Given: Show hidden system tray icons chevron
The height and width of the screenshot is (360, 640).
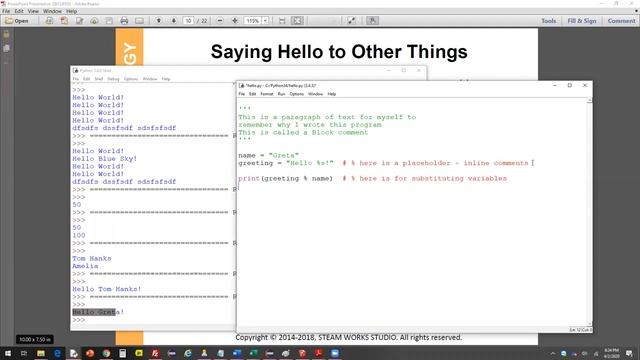Looking at the screenshot, I should coord(553,353).
